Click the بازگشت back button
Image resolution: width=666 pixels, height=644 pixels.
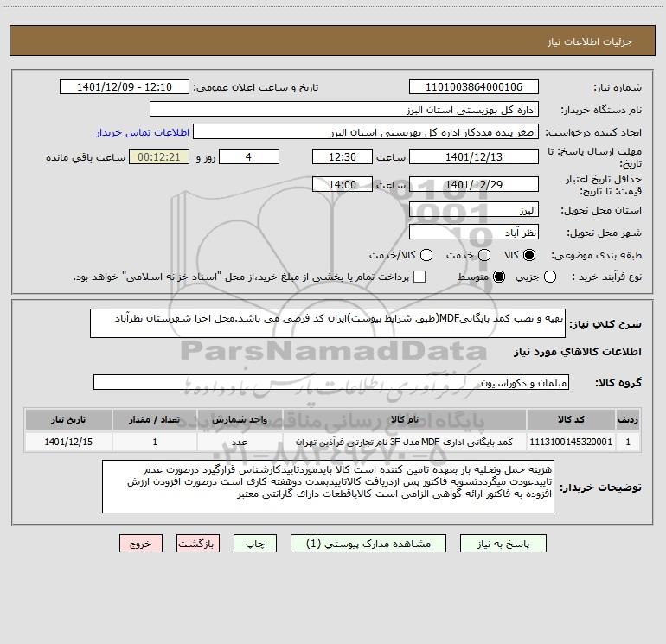click(198, 544)
